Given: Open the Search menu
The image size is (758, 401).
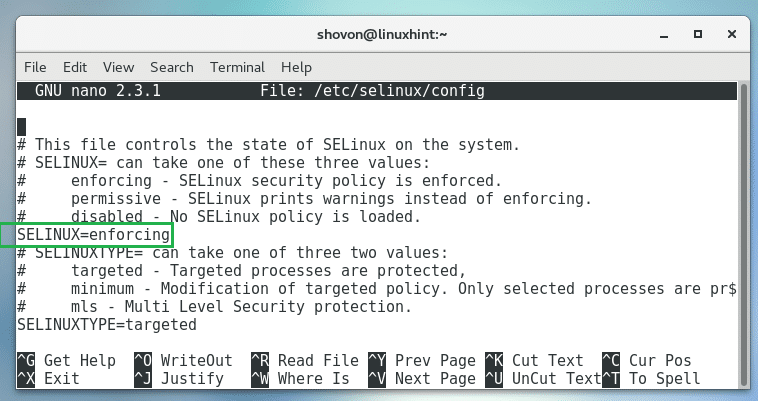Looking at the screenshot, I should point(172,67).
